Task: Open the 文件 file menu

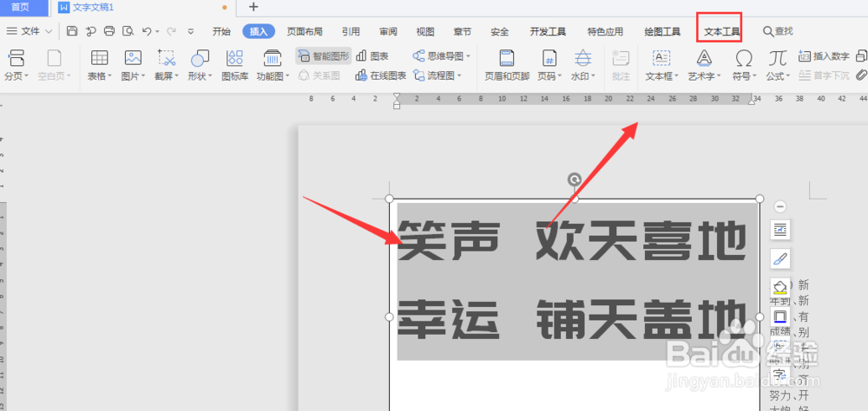Action: (30, 31)
